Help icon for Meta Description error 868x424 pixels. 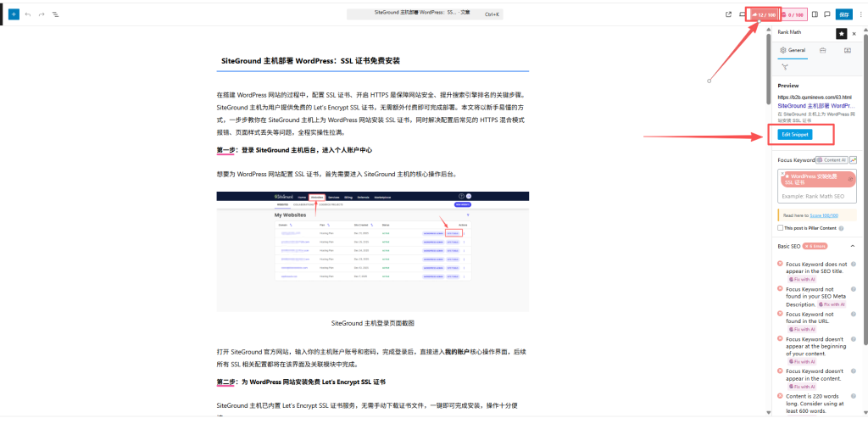tap(853, 289)
